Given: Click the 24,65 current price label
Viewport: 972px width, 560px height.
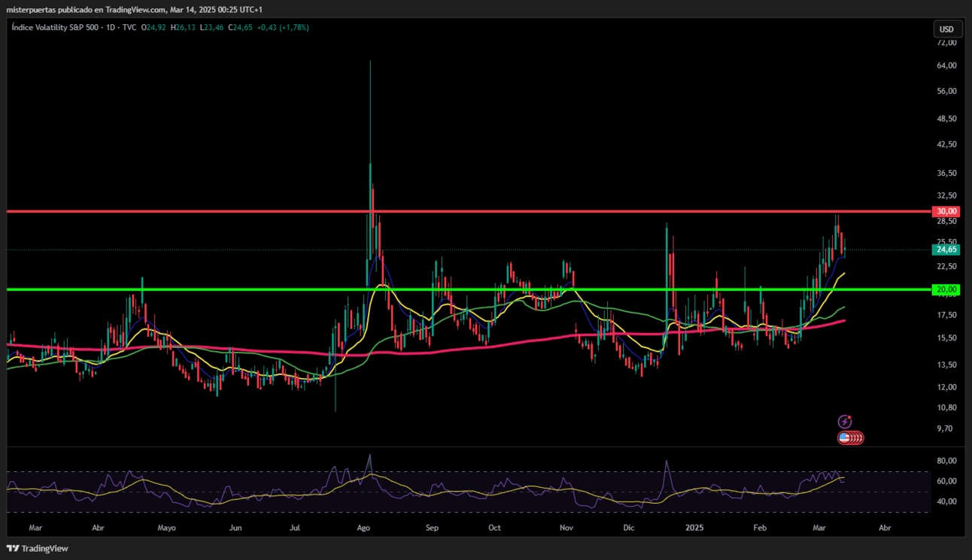Looking at the screenshot, I should [x=946, y=250].
